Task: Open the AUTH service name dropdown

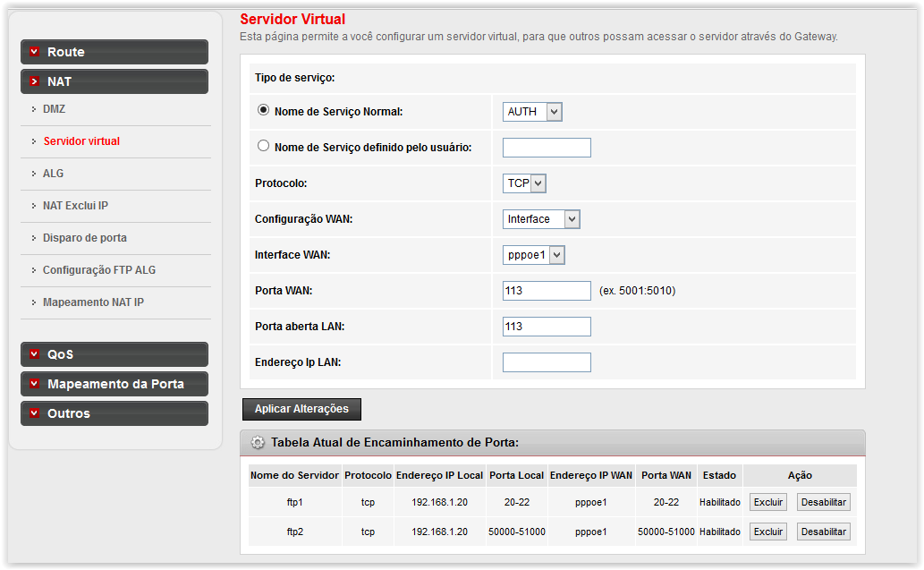Action: tap(532, 112)
